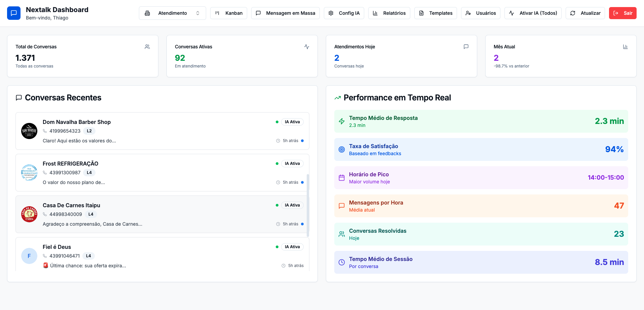Click the Mensagem em Massa chat icon
The image size is (644, 310).
pos(258,13)
